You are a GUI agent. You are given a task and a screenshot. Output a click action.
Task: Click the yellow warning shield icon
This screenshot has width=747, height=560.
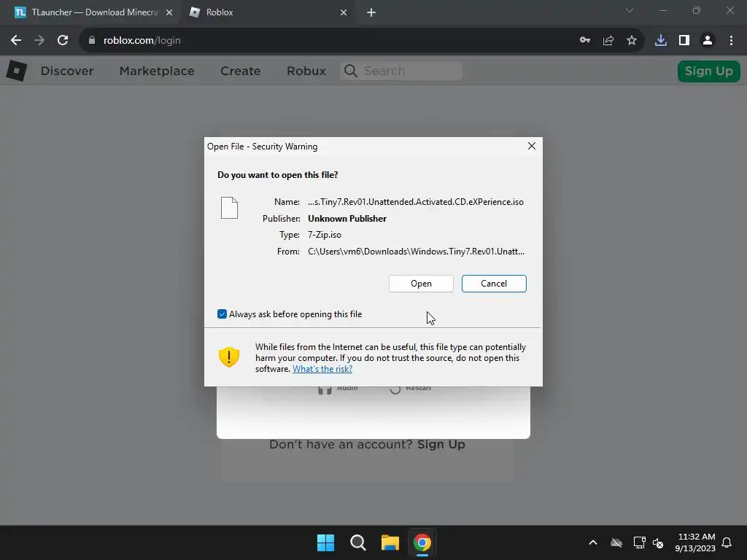(228, 357)
